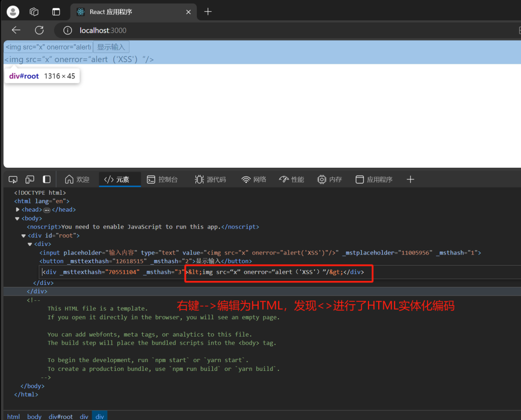Click the 显示输入 button
Viewport: 521px width, 420px height.
[111, 47]
